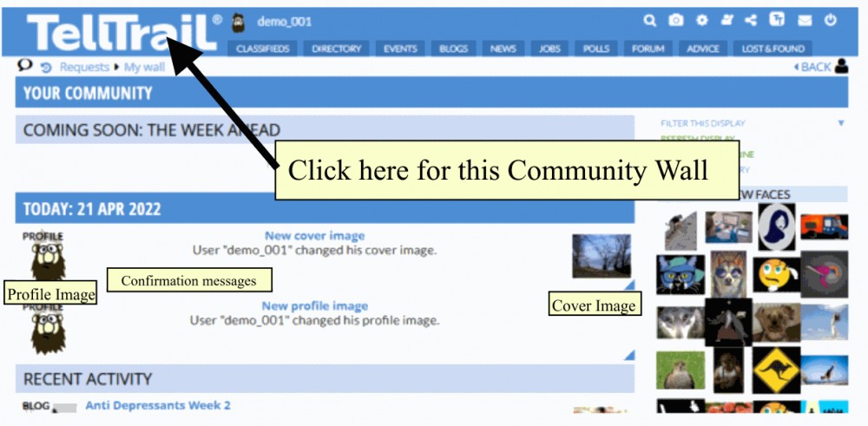Image resolution: width=868 pixels, height=426 pixels.
Task: Click the BACK link
Action: tap(812, 67)
